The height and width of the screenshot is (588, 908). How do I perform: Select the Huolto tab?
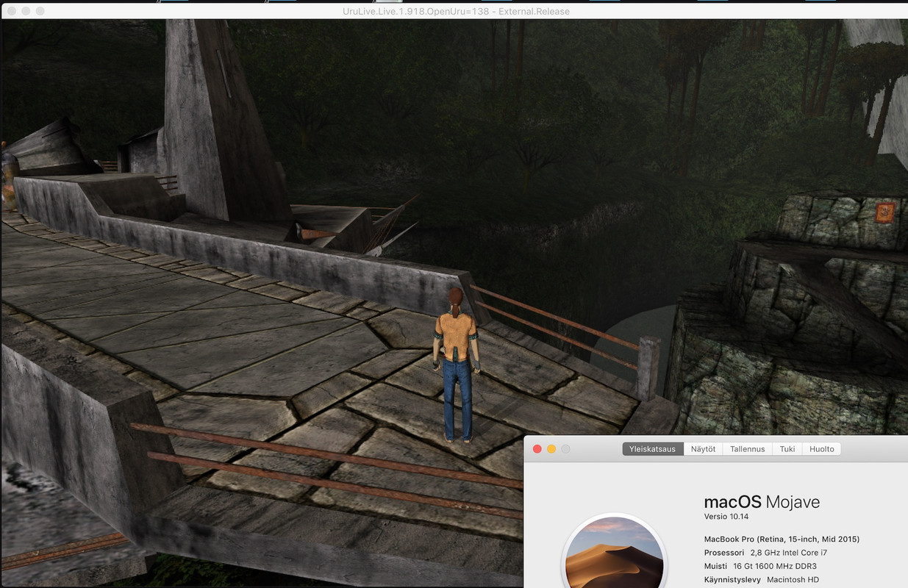(x=822, y=449)
